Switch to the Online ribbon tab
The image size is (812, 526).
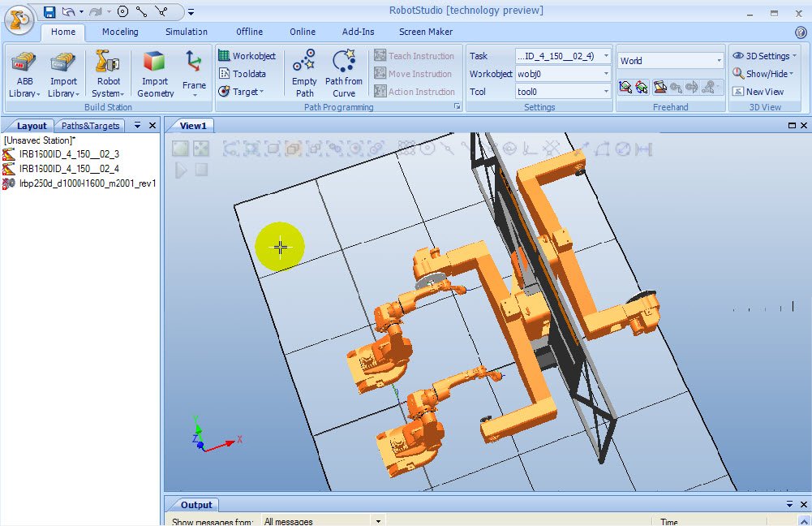(x=303, y=32)
